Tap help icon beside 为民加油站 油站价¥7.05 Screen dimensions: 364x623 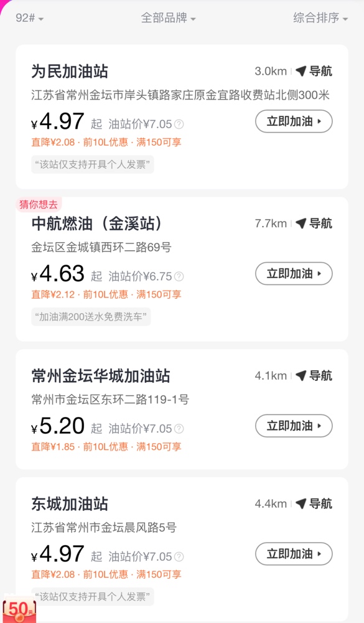[179, 124]
